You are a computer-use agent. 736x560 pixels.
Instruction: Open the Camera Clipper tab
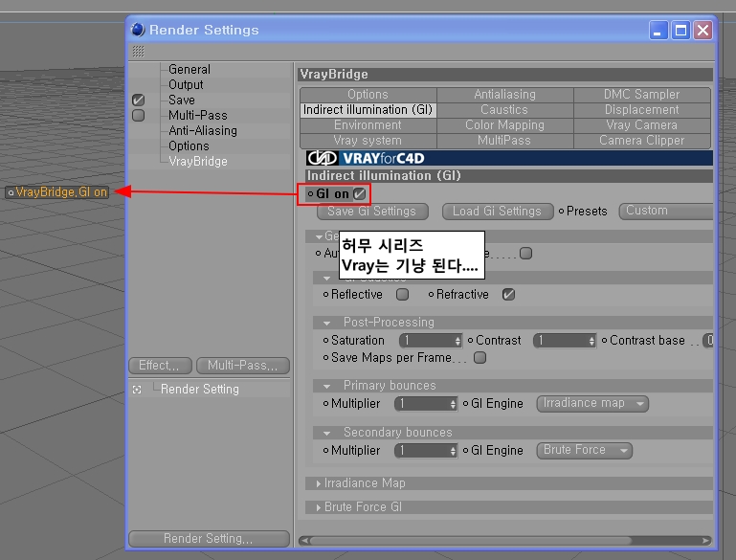coord(641,141)
